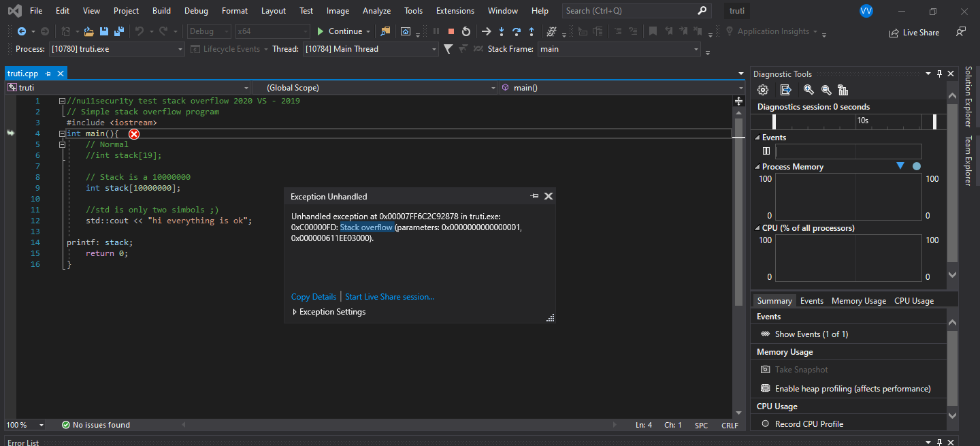Image resolution: width=980 pixels, height=446 pixels.
Task: Expand the Exception Settings section
Action: tap(332, 312)
